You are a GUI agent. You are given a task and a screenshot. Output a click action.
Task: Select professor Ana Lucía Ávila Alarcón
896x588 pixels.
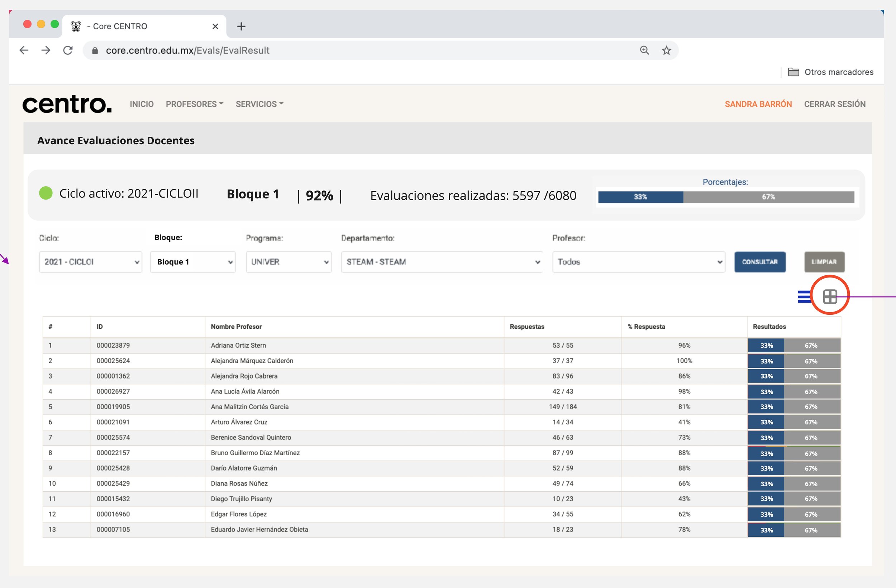coord(245,391)
